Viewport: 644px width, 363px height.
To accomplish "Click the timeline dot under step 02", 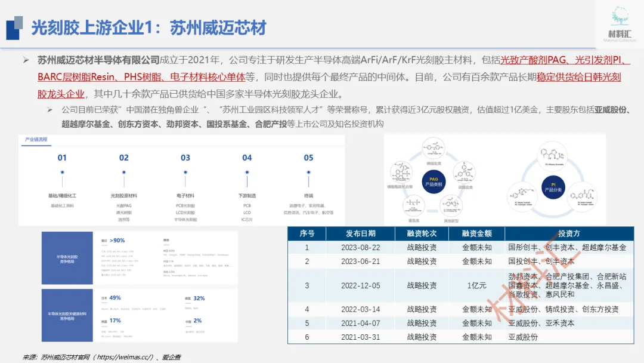I will coord(123,173).
